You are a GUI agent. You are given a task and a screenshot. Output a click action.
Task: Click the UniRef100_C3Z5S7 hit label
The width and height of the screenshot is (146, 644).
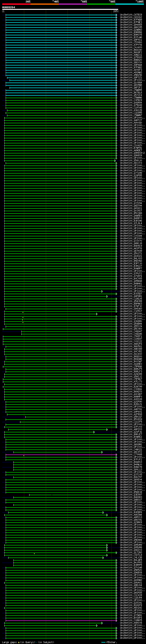(131, 311)
